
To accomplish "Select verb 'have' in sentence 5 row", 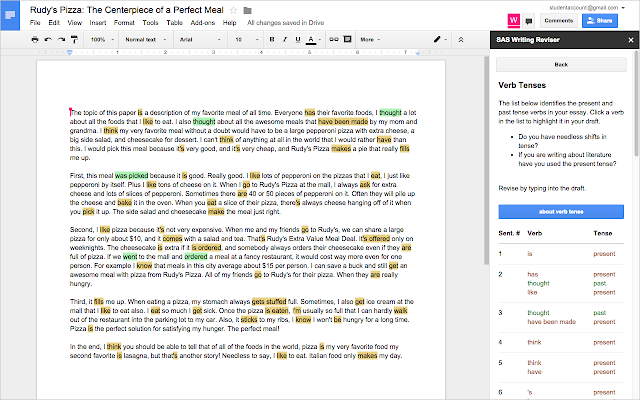I will point(534,371).
